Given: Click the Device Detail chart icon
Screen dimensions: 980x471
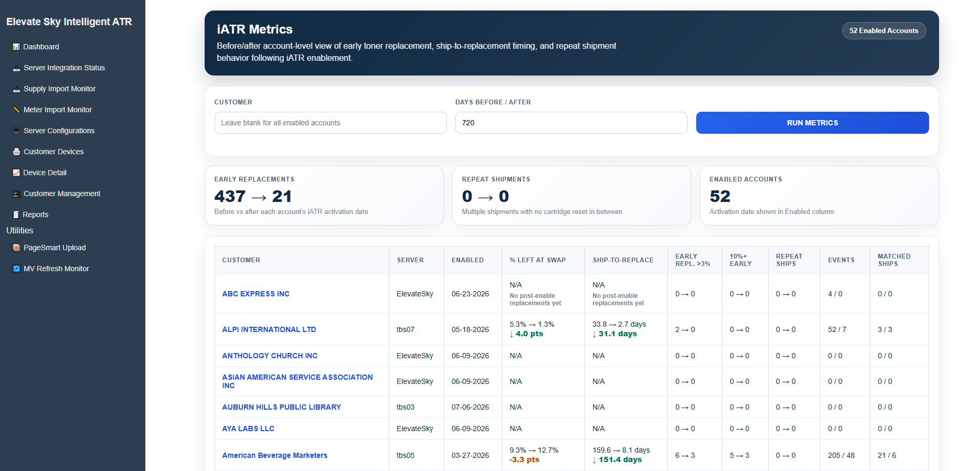Looking at the screenshot, I should tap(16, 173).
